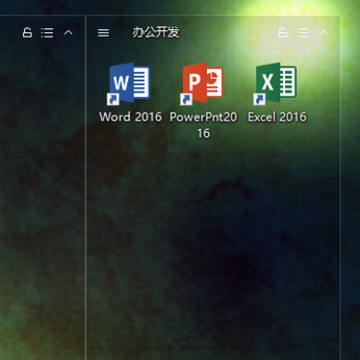Open the Excel 2016 shortcut icon

click(x=276, y=83)
